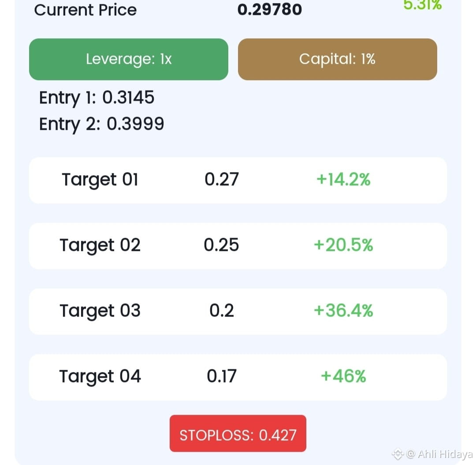Screen dimensions: 476x465
Task: Select the Target 03 row label
Action: (100, 311)
